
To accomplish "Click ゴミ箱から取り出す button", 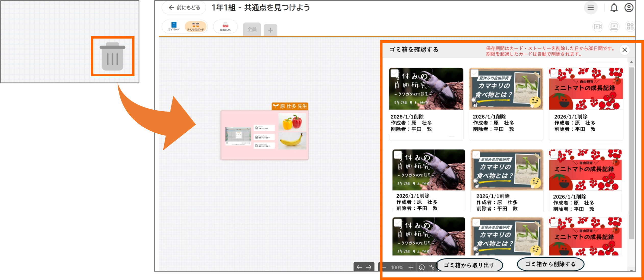I will (x=469, y=265).
